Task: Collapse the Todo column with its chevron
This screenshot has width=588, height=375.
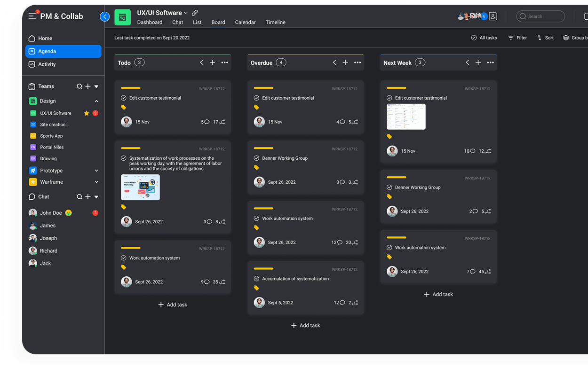Action: coord(202,62)
